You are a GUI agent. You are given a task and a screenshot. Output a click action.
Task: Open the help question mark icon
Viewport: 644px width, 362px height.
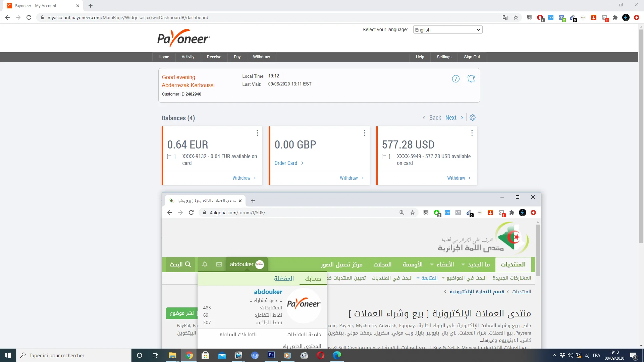(x=455, y=79)
